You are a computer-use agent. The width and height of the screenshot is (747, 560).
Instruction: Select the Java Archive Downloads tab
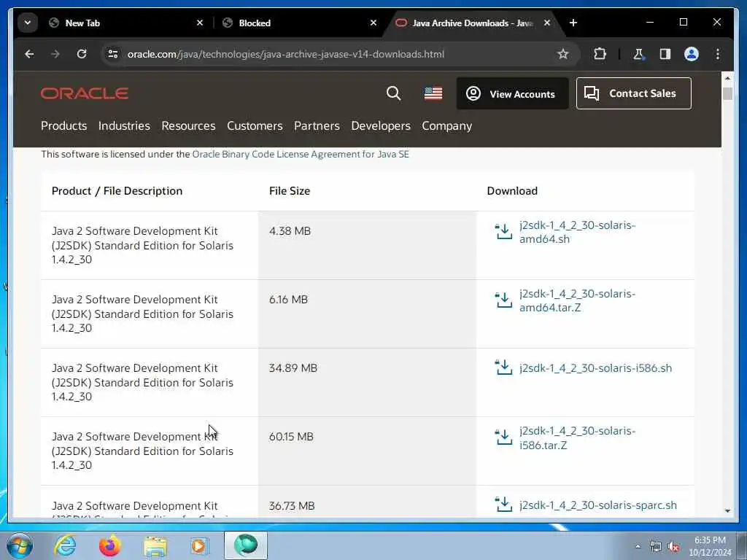[473, 23]
